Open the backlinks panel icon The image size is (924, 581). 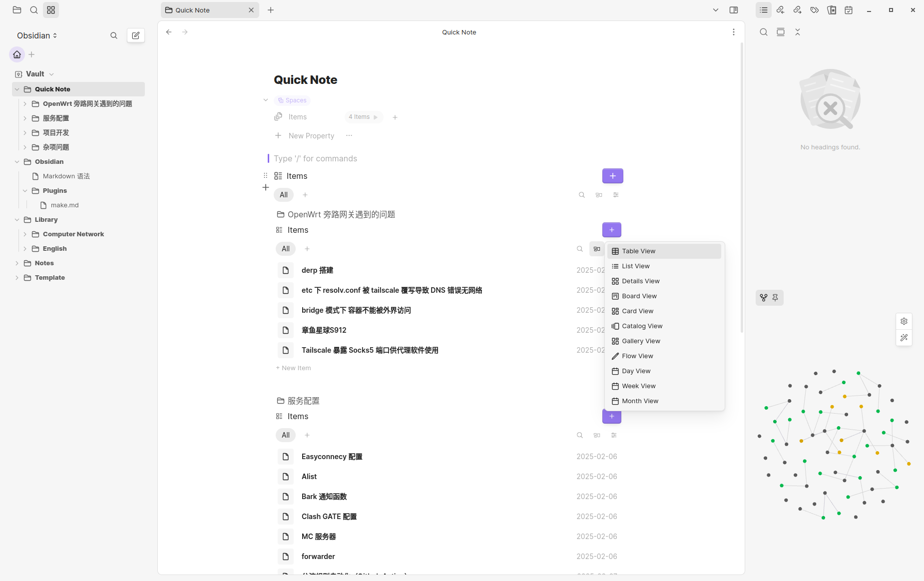(780, 10)
